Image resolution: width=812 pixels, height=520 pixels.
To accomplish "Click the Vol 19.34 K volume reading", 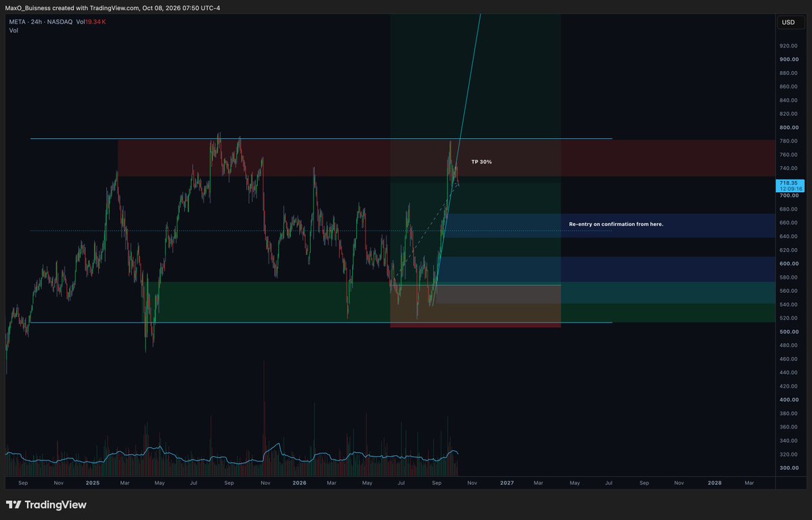I will 91,22.
